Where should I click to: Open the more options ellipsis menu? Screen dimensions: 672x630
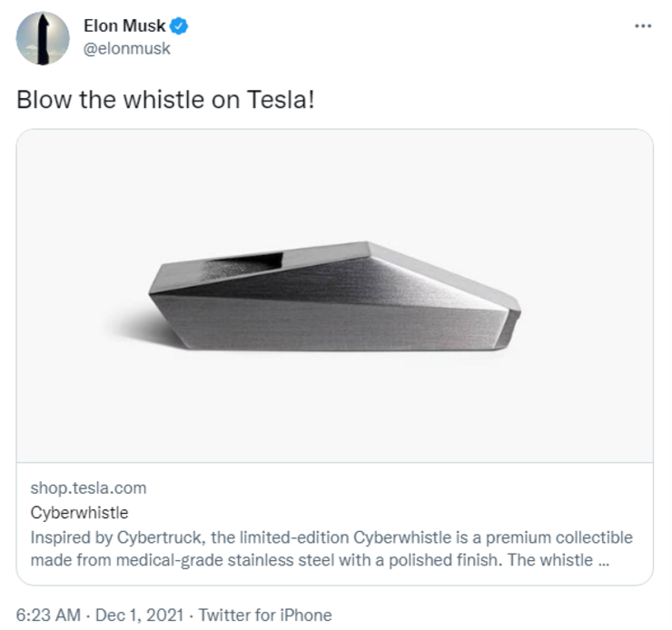[x=643, y=25]
